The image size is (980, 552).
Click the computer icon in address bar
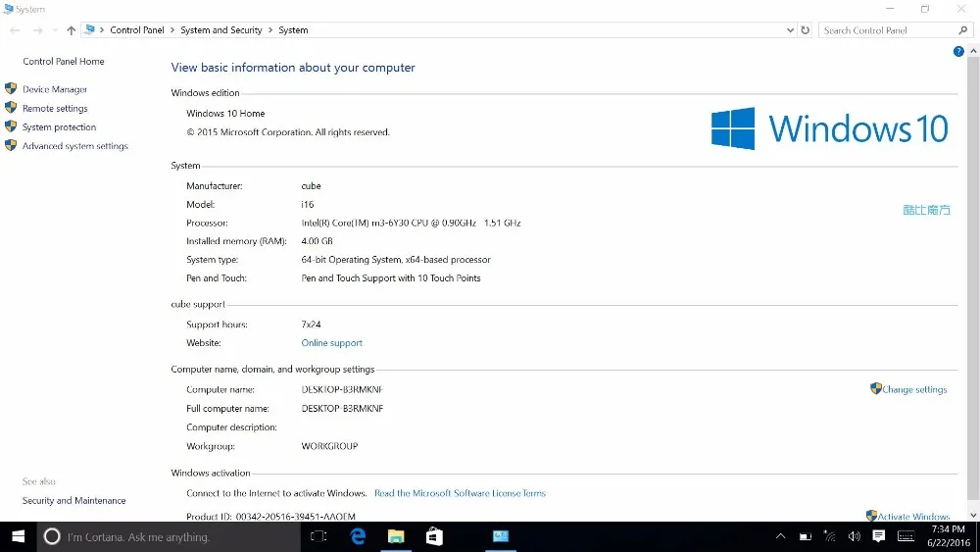89,29
